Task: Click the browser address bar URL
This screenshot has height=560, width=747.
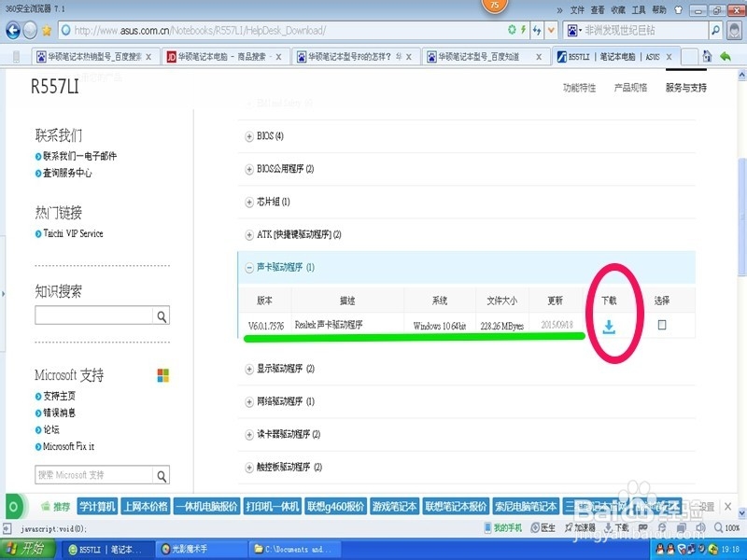Action: point(200,31)
